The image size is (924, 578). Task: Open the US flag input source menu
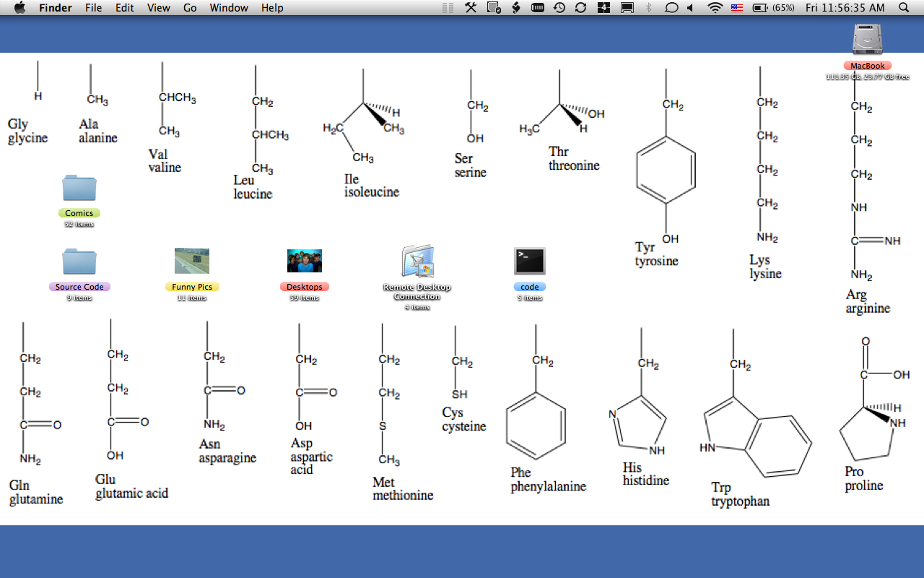point(737,8)
